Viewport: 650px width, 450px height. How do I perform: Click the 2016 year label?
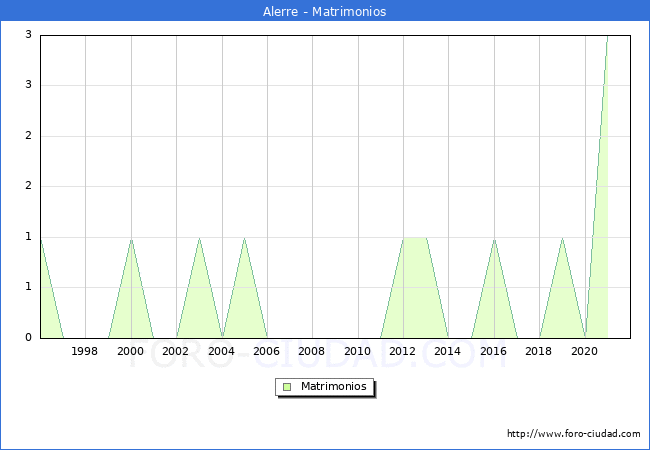coord(493,351)
